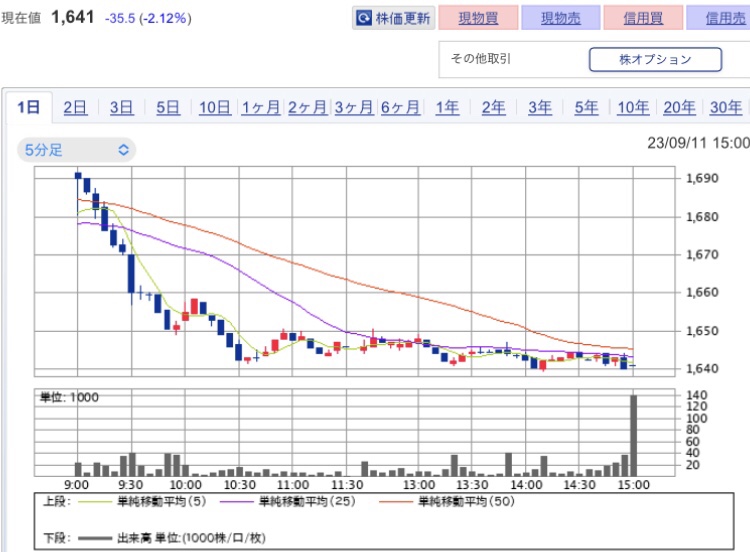Click the 単位: 1000 volume unit label
Image resolution: width=750 pixels, height=552 pixels.
(69, 397)
